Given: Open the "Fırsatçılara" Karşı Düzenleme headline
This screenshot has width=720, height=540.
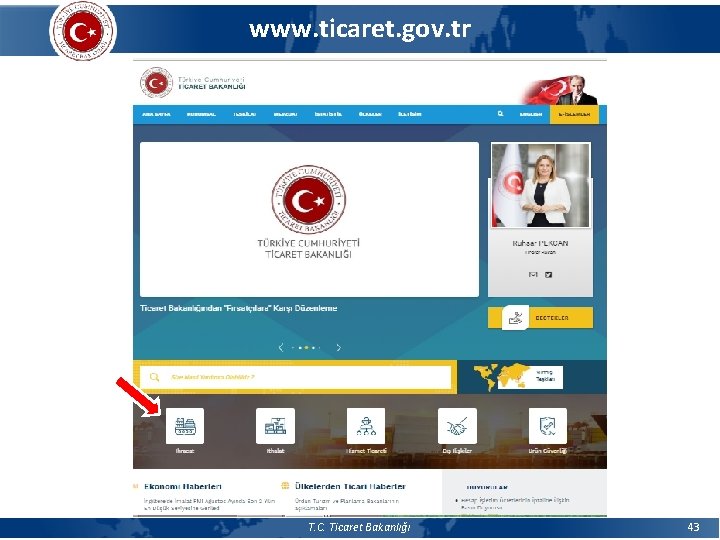Looking at the screenshot, I should (238, 308).
